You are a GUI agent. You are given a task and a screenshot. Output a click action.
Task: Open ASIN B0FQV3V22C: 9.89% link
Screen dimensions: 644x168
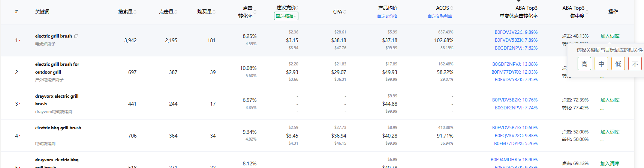pyautogui.click(x=516, y=32)
